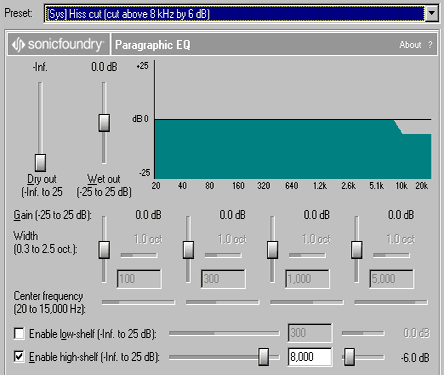Image resolution: width=444 pixels, height=375 pixels.
Task: Click the band 3 gain slider handle
Action: point(273,250)
